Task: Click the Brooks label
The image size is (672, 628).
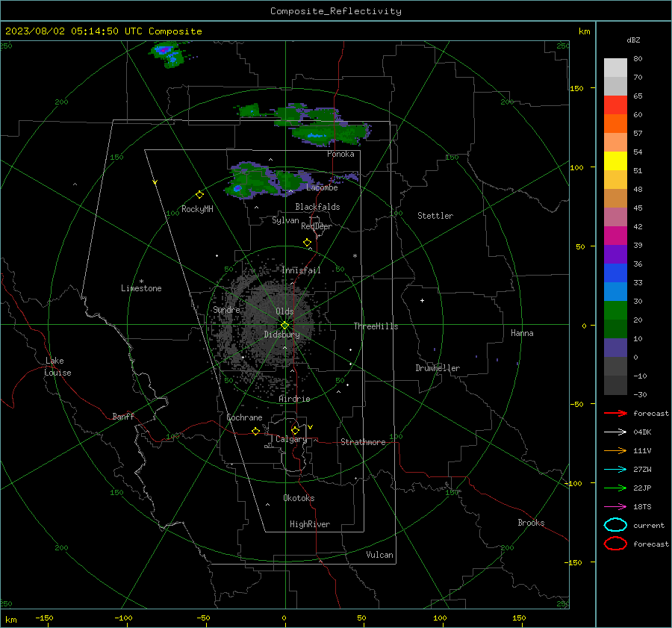Action: pos(531,523)
